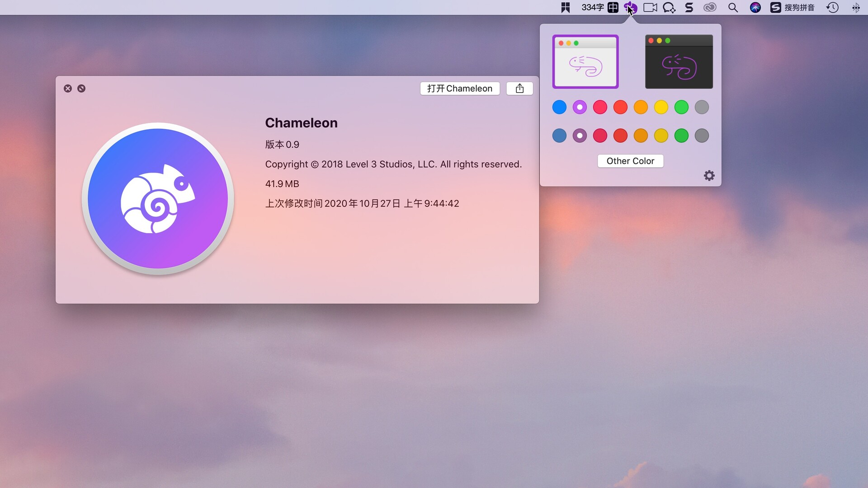Viewport: 868px width, 488px height.
Task: Open Spotlight search magnifier in menu bar
Action: click(x=733, y=8)
